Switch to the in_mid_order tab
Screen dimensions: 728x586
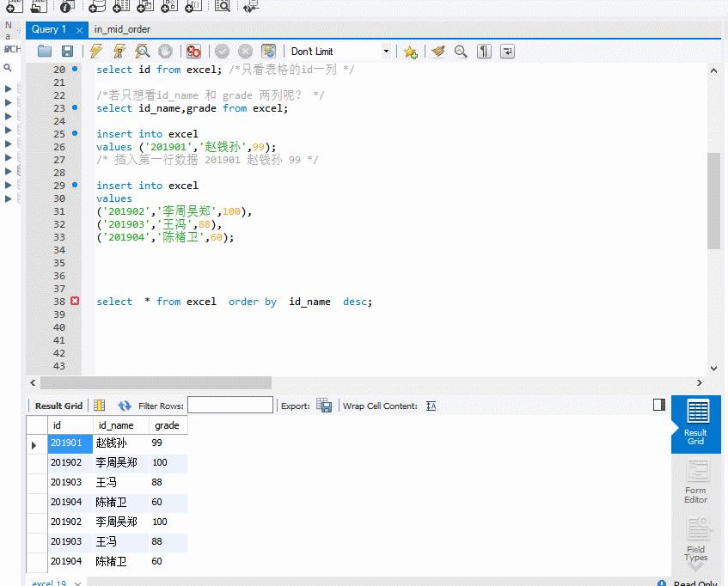pos(122,29)
